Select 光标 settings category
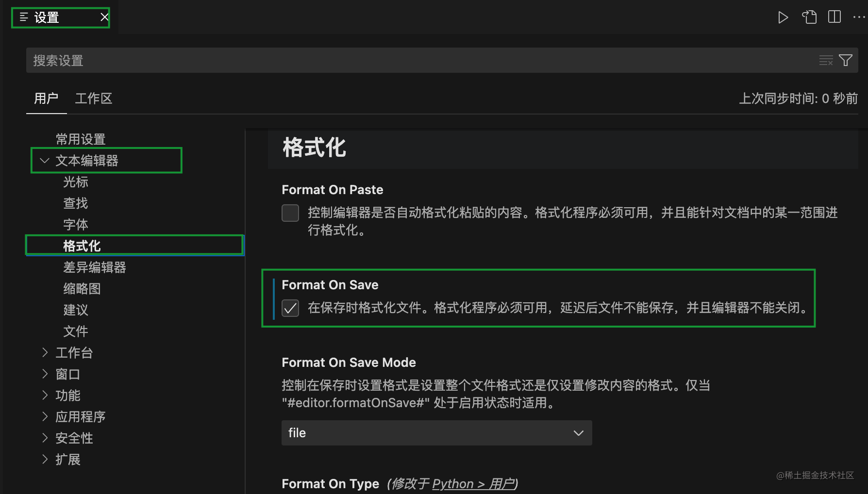Screen dimensions: 868x494 [76, 182]
